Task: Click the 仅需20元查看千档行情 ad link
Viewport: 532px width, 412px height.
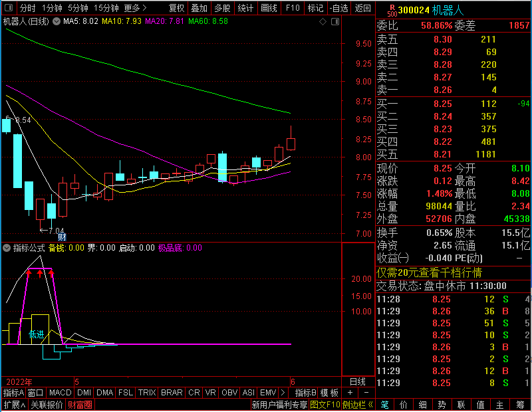Action: click(x=429, y=272)
